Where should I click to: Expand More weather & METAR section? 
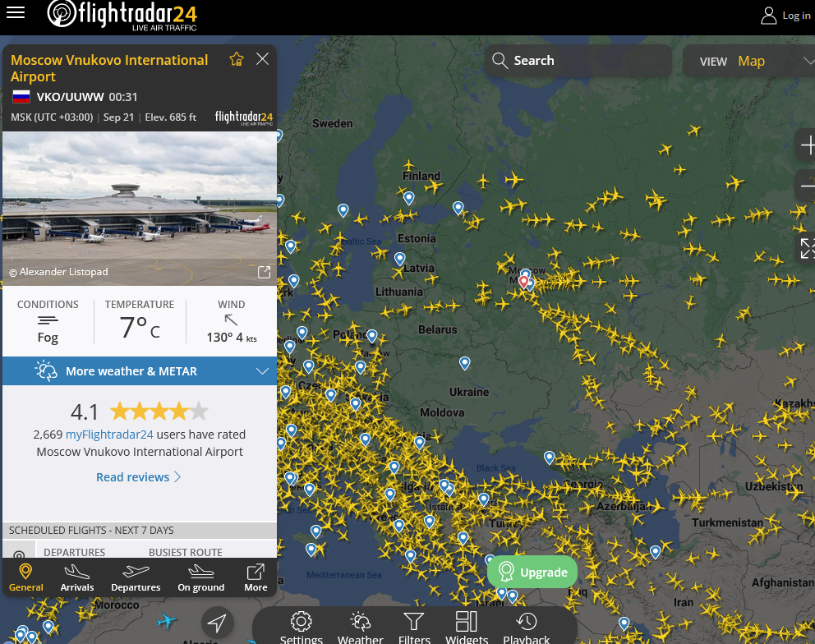pyautogui.click(x=140, y=371)
